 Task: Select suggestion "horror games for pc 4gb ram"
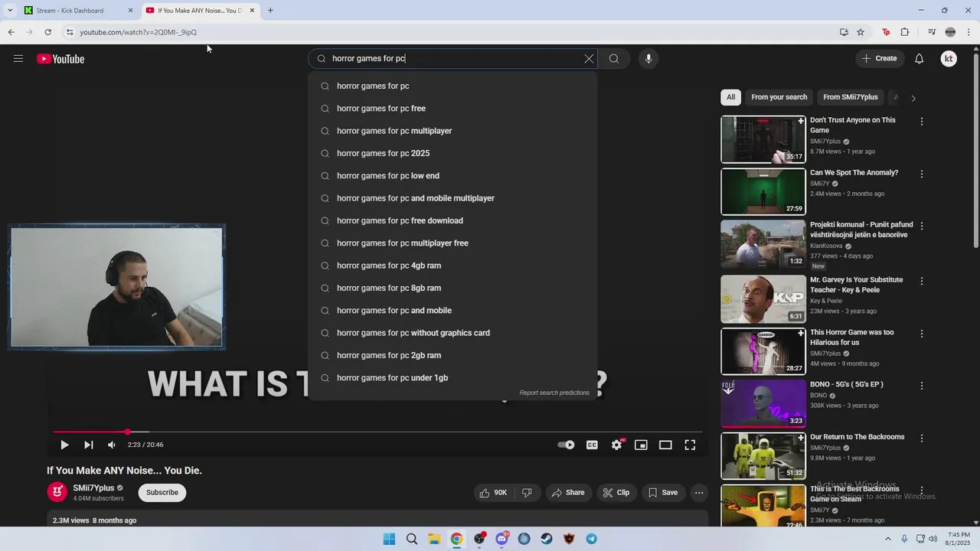coord(452,266)
